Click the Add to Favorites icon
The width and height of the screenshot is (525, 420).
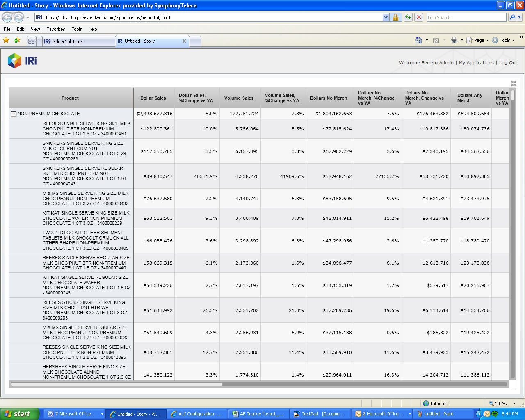(x=17, y=40)
